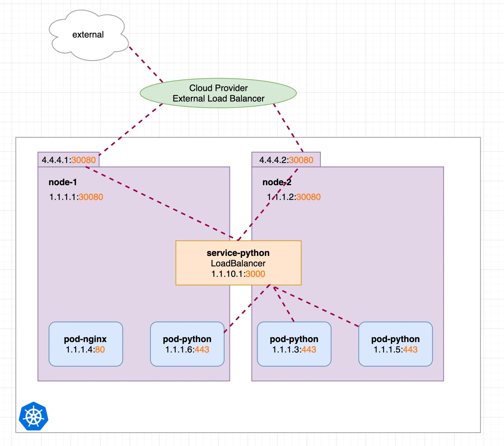Click the Kubernetes logo icon
The image size is (504, 446).
(33, 416)
